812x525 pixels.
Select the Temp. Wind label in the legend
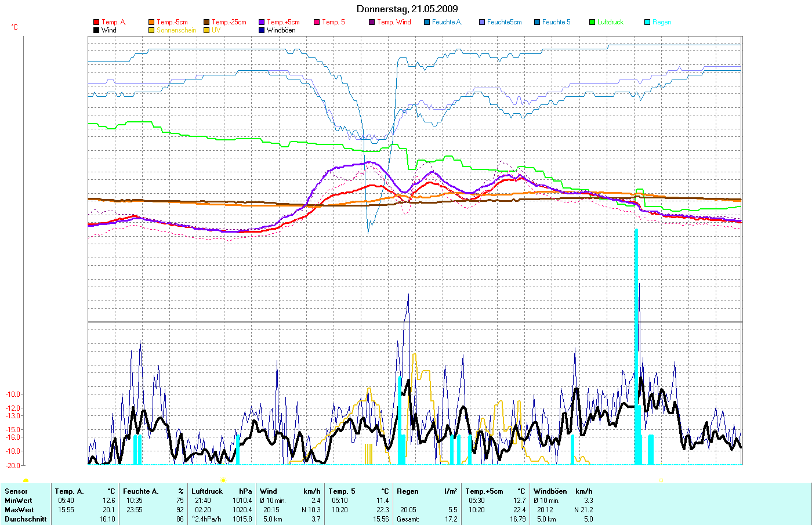[394, 22]
